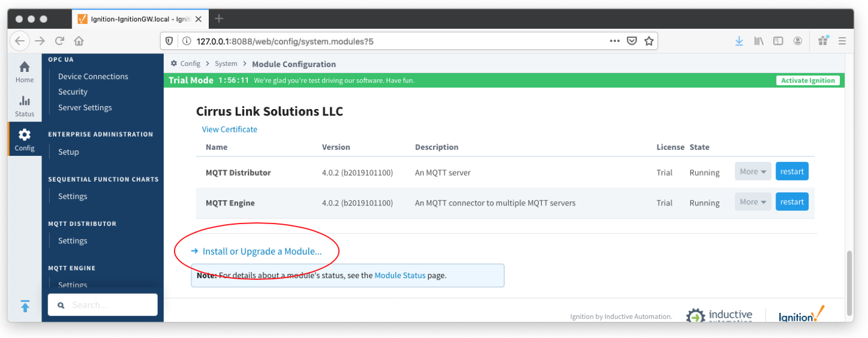Collapse the sidebar with the arrow icon
The width and height of the screenshot is (868, 338).
[x=25, y=306]
